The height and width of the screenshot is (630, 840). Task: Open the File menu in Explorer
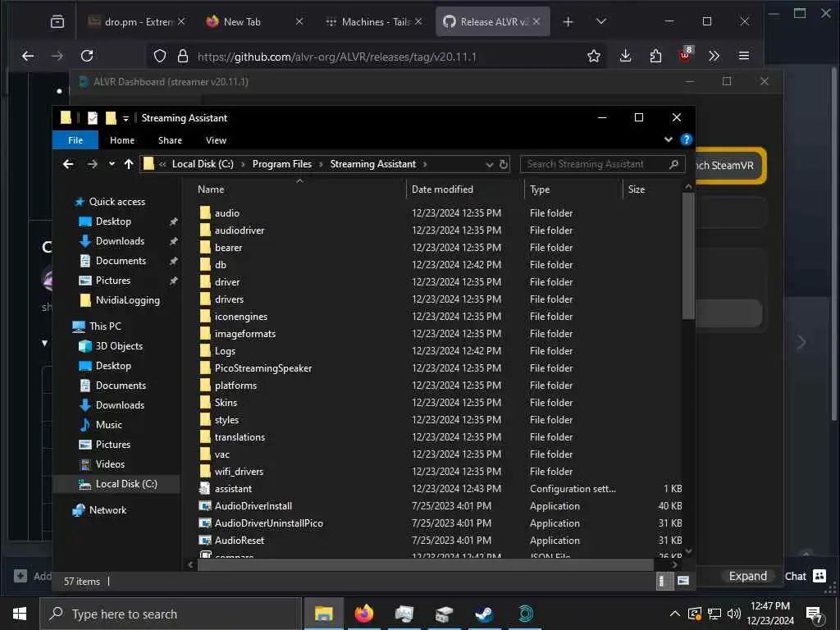pos(75,139)
